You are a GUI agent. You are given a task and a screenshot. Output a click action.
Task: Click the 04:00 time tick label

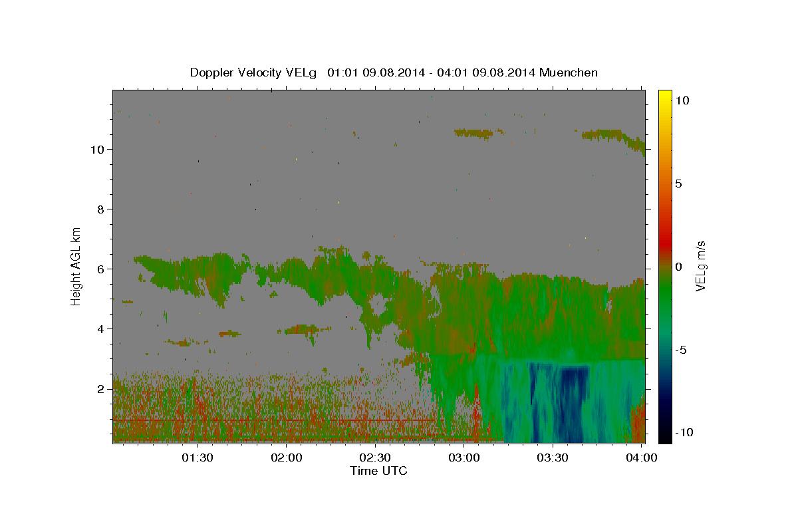[x=642, y=458]
